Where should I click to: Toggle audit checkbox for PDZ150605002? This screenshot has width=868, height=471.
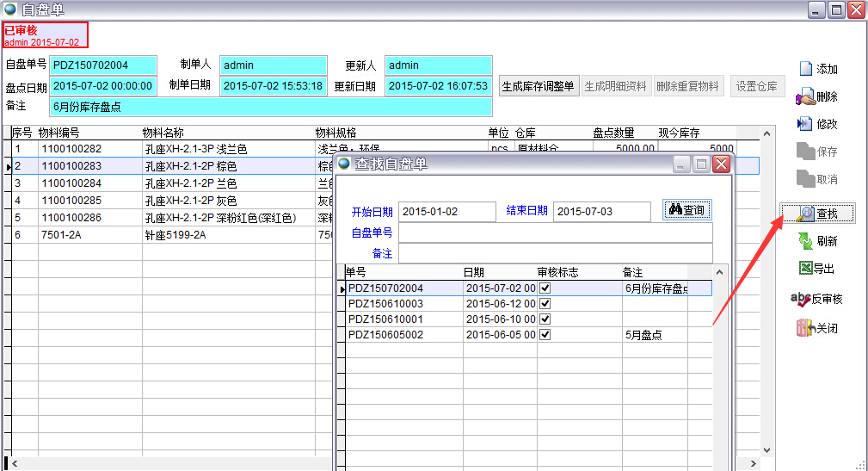[545, 335]
